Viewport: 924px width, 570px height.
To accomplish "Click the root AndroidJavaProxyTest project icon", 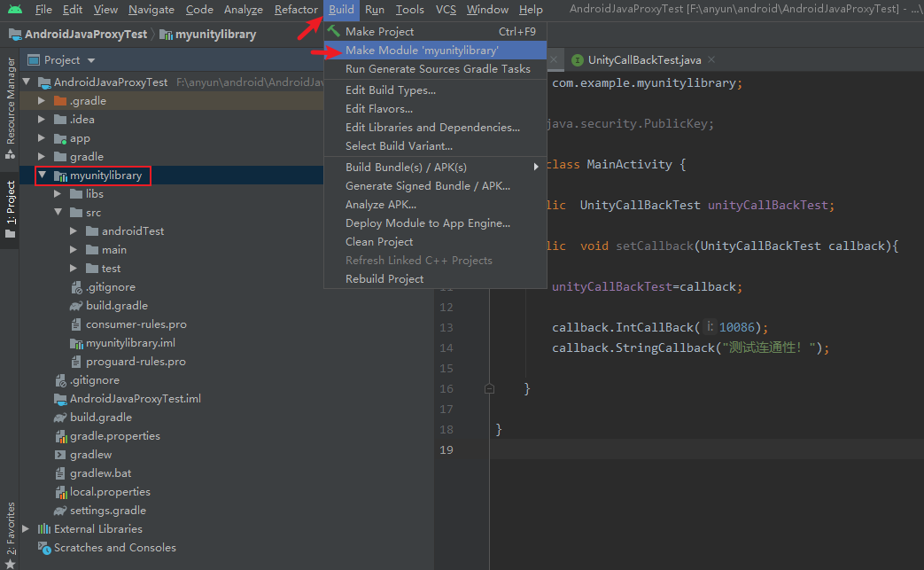I will [44, 82].
